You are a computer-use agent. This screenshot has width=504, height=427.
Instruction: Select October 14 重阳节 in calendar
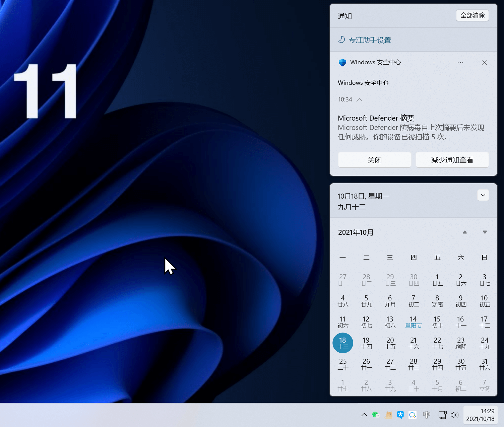tap(414, 322)
